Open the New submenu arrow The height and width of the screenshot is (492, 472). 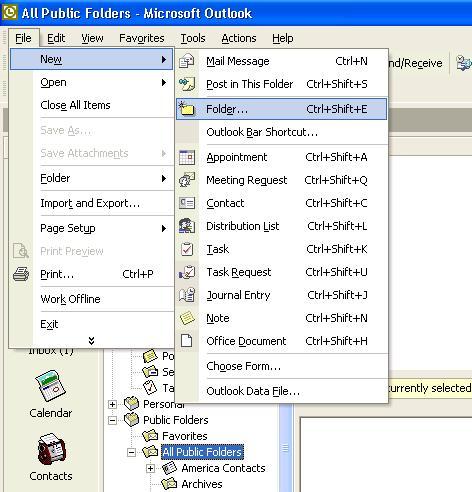[x=164, y=59]
